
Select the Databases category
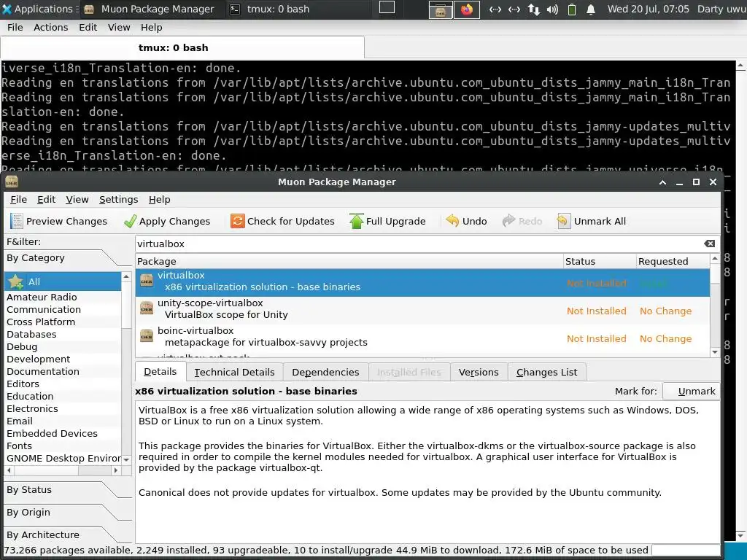pos(63,334)
